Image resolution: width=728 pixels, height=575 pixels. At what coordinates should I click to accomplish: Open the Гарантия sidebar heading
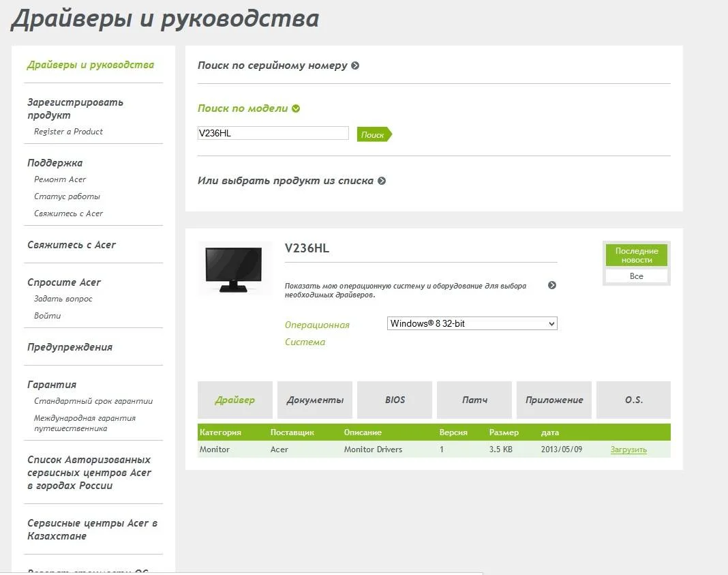pos(52,385)
